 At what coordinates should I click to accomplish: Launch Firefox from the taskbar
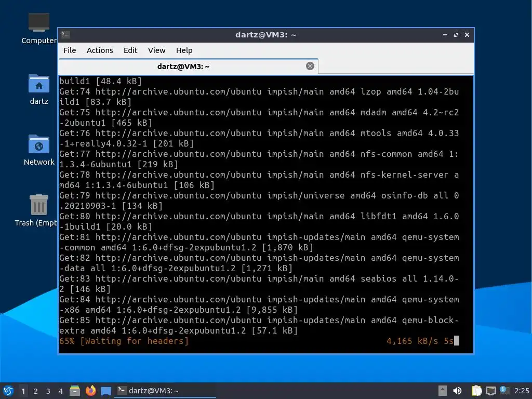[90, 391]
